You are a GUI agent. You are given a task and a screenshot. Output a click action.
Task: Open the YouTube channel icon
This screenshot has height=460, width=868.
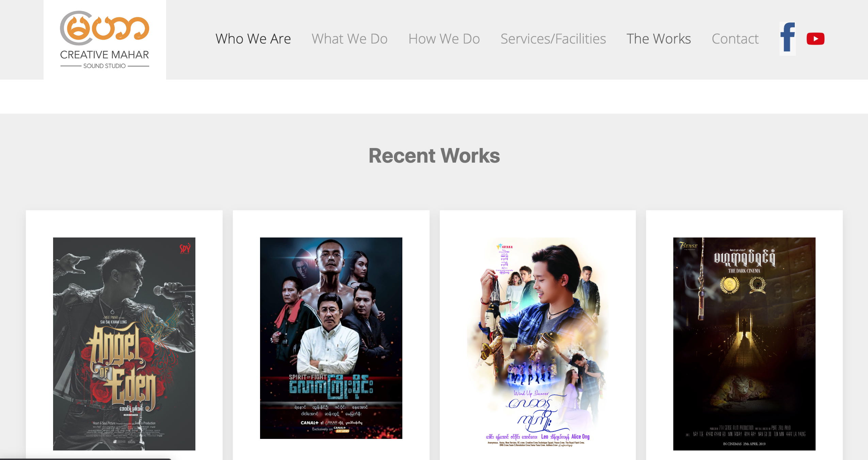[x=816, y=39]
